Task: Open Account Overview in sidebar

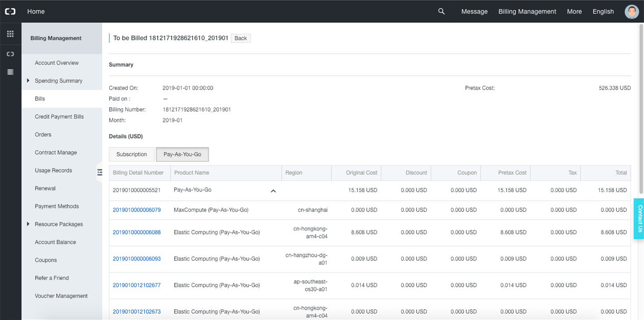Action: pos(57,63)
